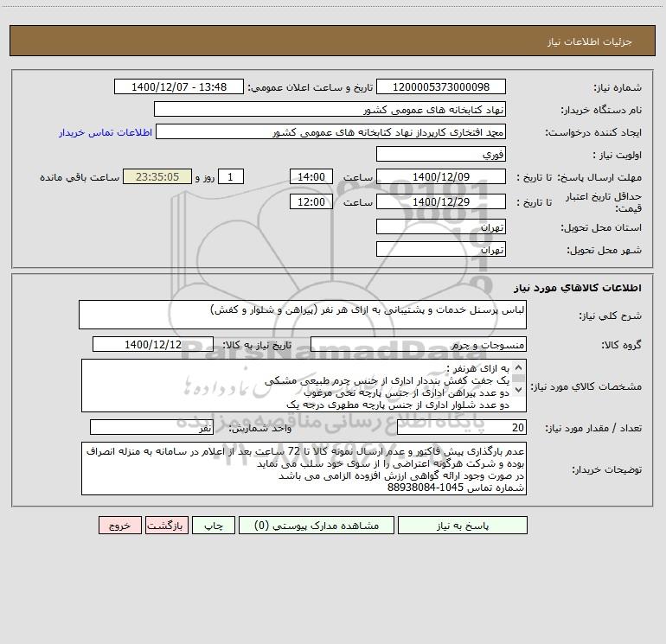Viewport: 666px width, 644px height.
Task: Click the priority field showing فوری
Action: click(441, 154)
